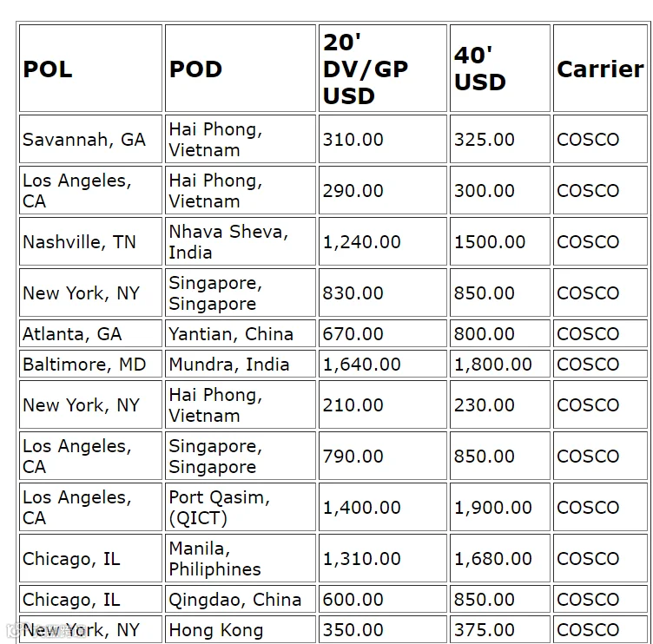Click the POL column header
Image resolution: width=653 pixels, height=644 pixels.
point(90,69)
